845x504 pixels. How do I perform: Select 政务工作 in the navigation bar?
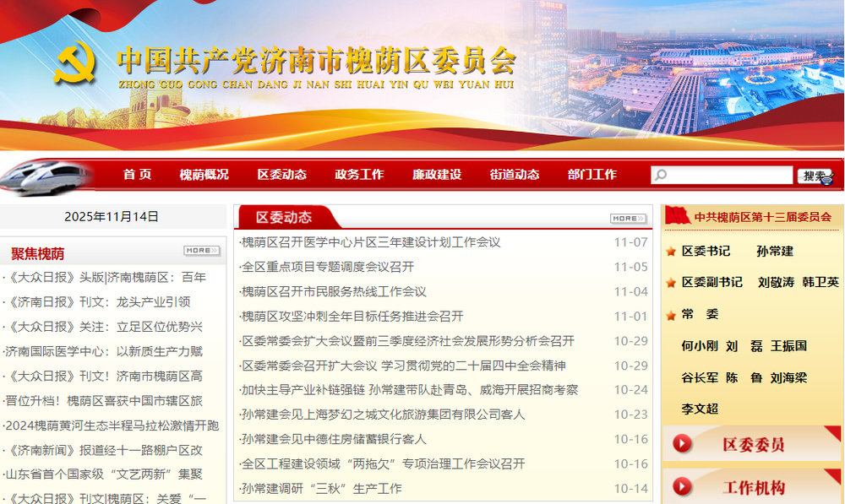[x=359, y=175]
